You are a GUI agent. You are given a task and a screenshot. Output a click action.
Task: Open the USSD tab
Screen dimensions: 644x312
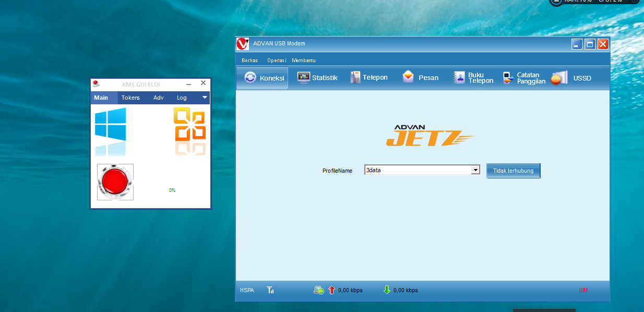[571, 78]
